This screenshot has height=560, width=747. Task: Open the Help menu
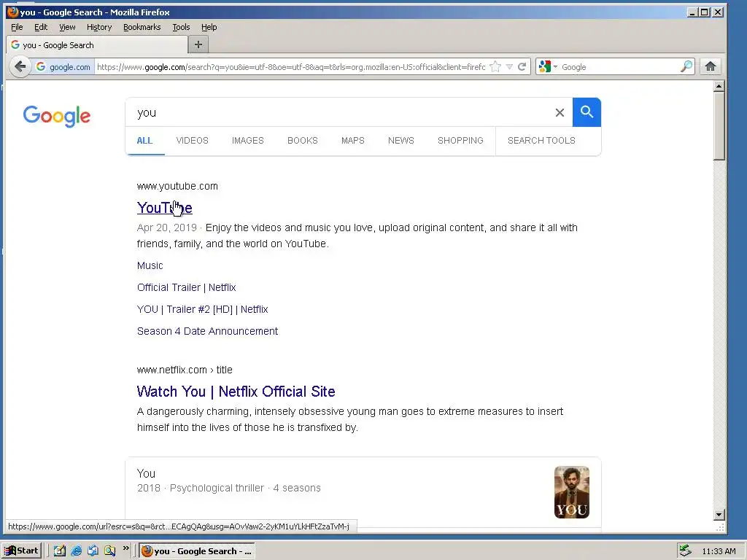pos(209,27)
